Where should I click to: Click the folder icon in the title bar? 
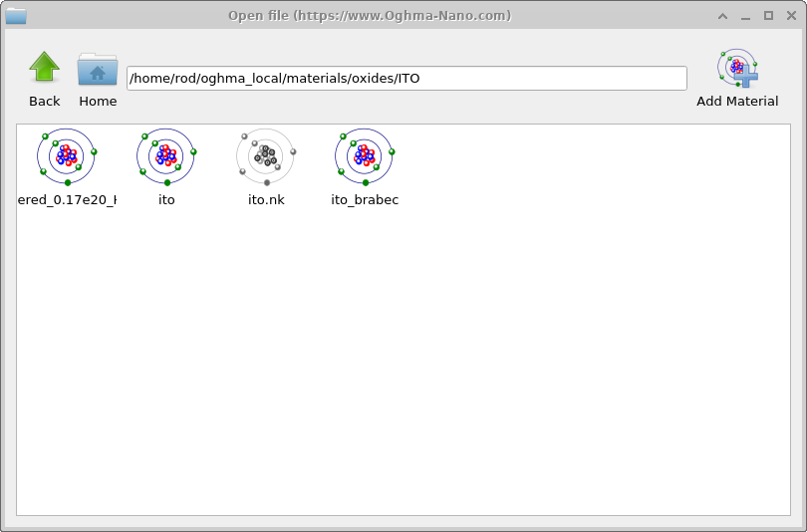tap(16, 16)
